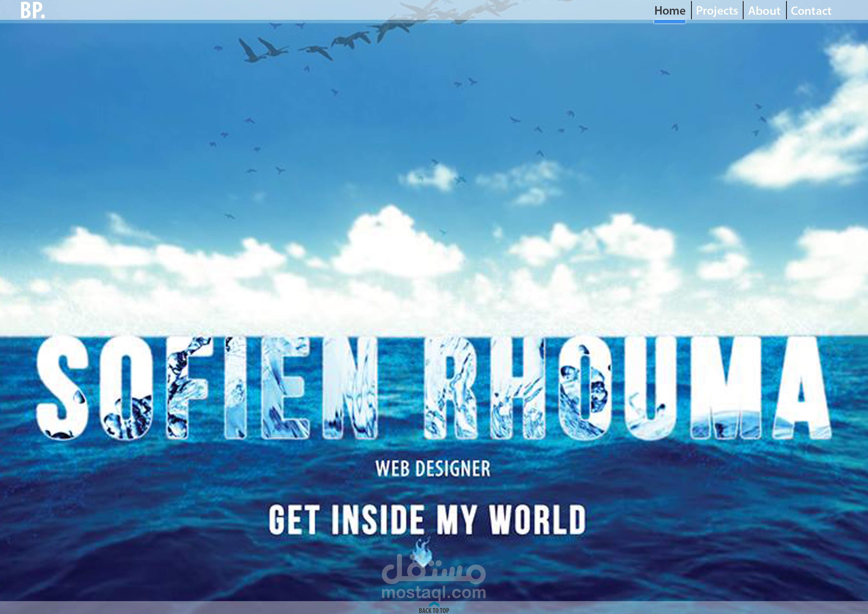The image size is (868, 614).
Task: Click the WEB DESIGNER subtitle
Action: pyautogui.click(x=433, y=469)
